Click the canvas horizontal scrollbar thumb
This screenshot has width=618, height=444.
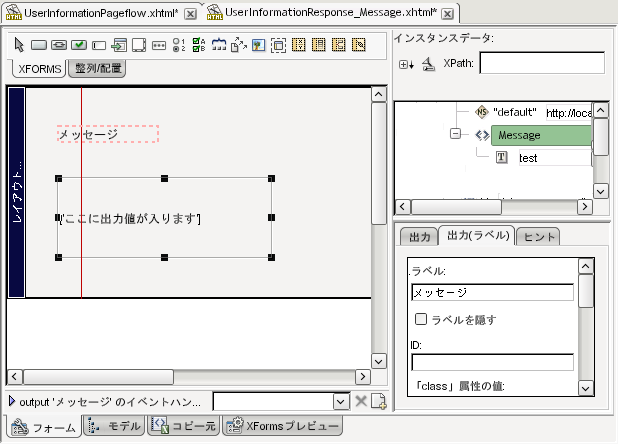98,377
